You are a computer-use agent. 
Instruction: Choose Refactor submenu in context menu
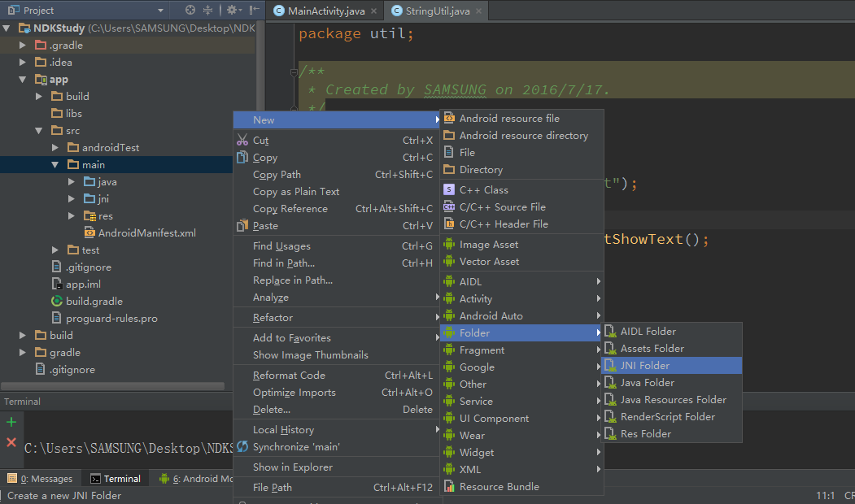tap(337, 318)
